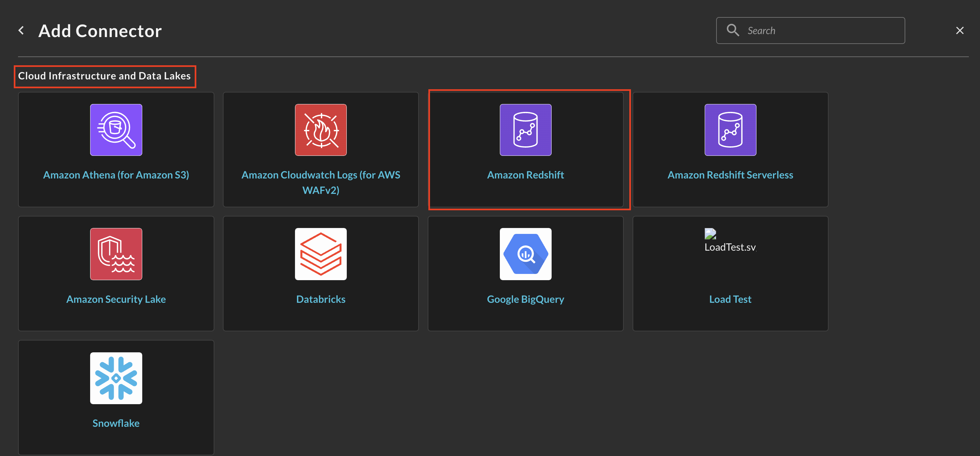This screenshot has width=980, height=456.
Task: Click the Amazon Redshift database icon
Action: point(525,130)
